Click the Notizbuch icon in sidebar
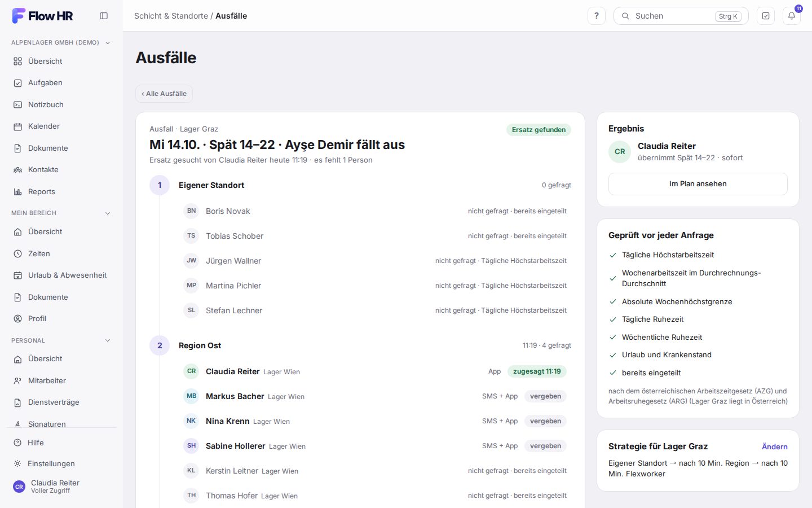 tap(18, 104)
